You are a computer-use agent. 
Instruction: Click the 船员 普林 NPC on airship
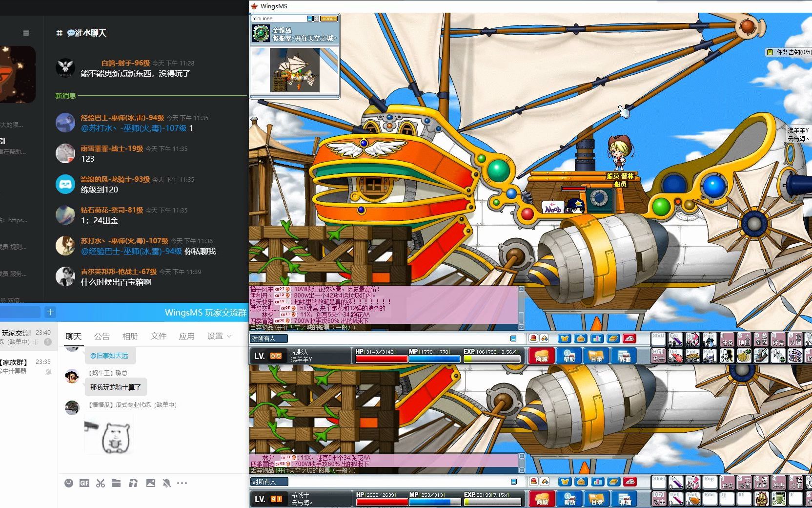point(620,152)
